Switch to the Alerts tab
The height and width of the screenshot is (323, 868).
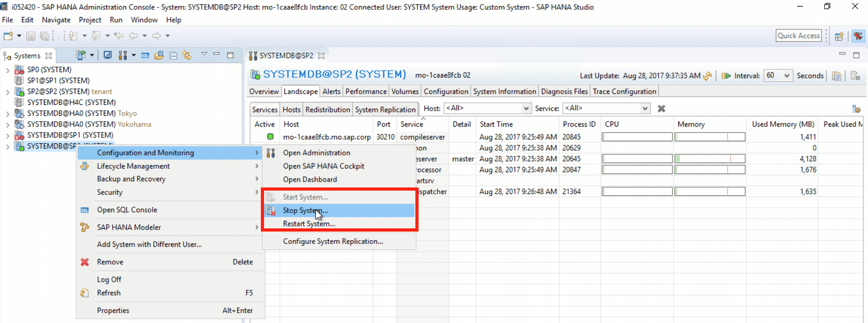(x=331, y=91)
